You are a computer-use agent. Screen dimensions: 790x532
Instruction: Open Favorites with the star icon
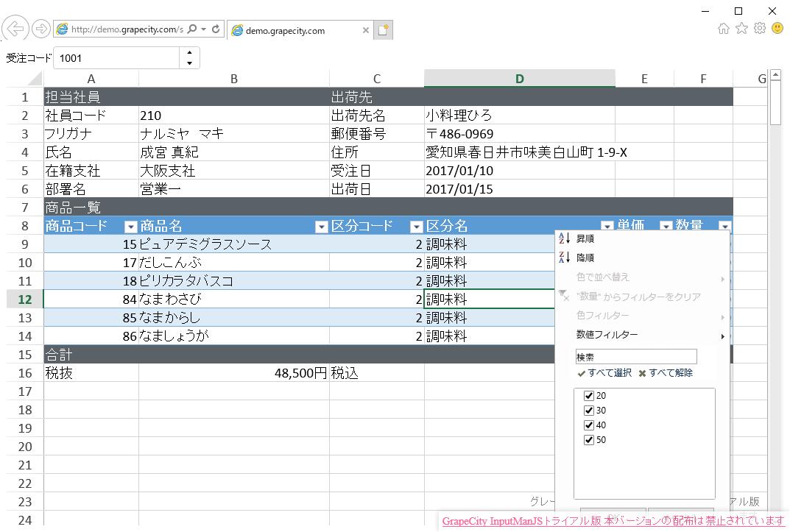(741, 28)
